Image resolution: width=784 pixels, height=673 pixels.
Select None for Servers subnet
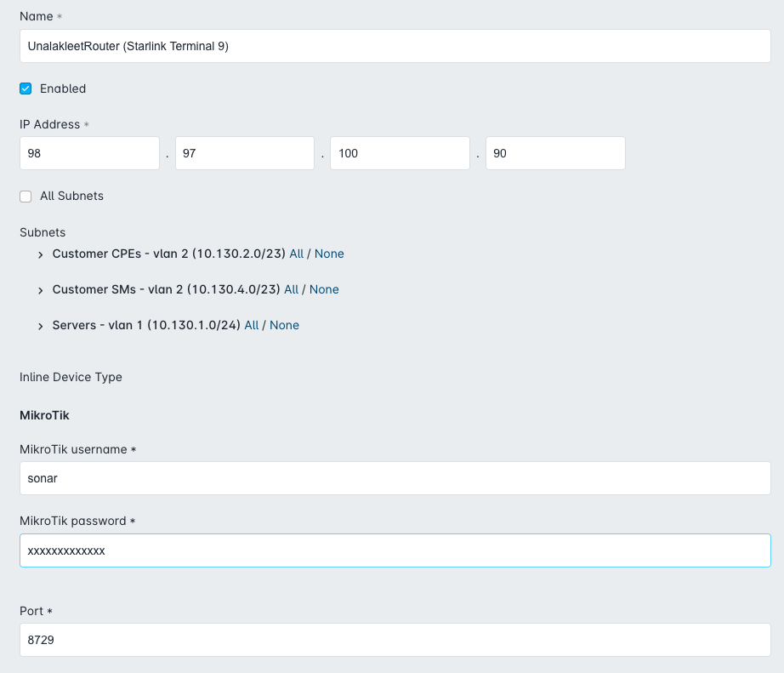tap(284, 325)
